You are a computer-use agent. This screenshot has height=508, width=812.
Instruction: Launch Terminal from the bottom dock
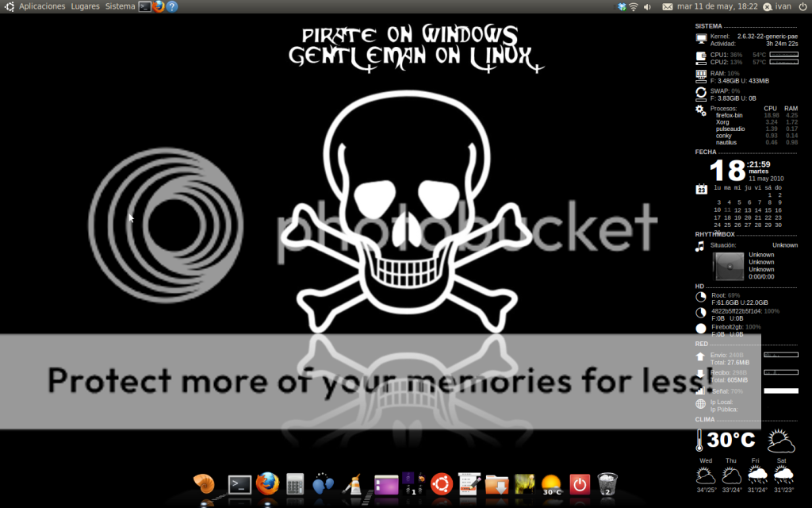coord(239,484)
